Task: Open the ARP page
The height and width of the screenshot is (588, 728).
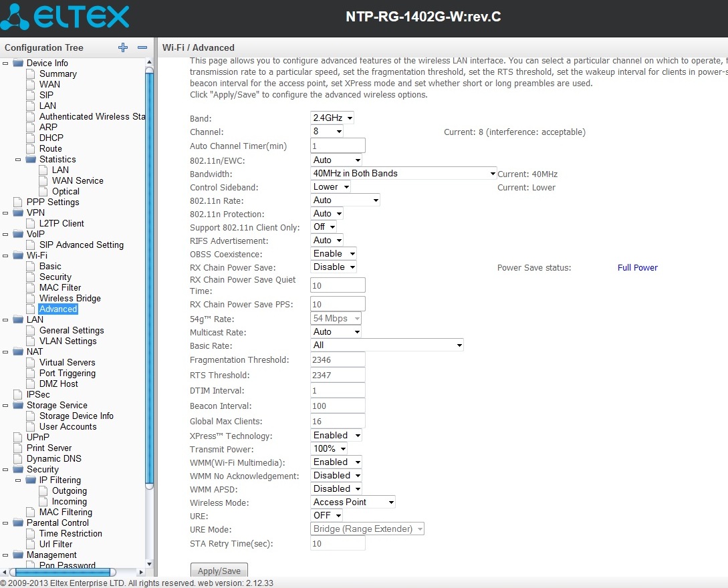Action: [48, 127]
